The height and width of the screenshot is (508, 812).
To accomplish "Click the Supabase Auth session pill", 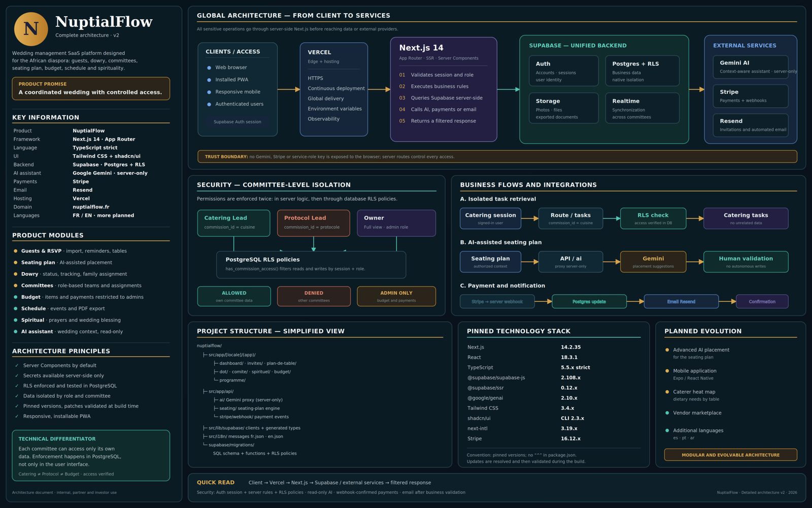I will coord(238,122).
